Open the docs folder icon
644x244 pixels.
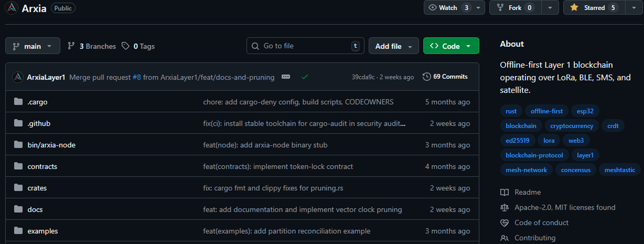[x=18, y=210]
